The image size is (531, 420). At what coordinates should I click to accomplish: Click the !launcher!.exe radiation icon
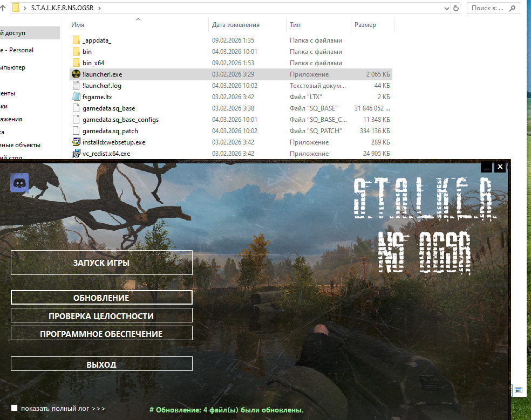pos(76,74)
